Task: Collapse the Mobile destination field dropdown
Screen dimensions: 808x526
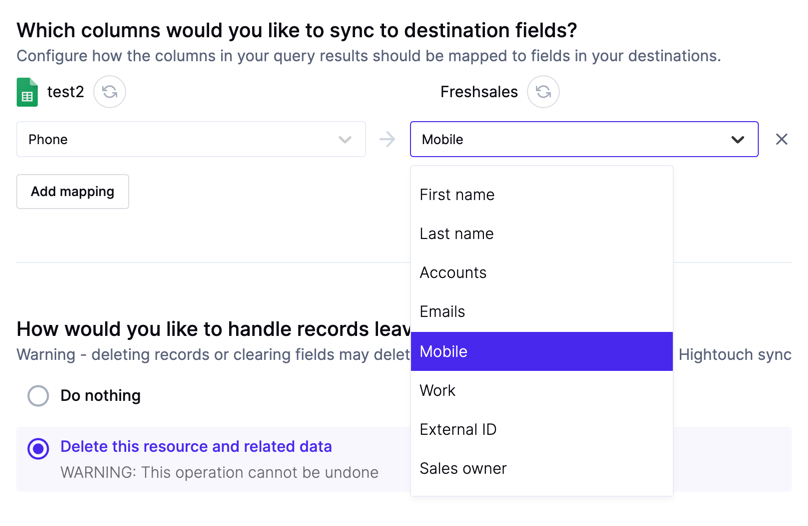Action: 584,139
